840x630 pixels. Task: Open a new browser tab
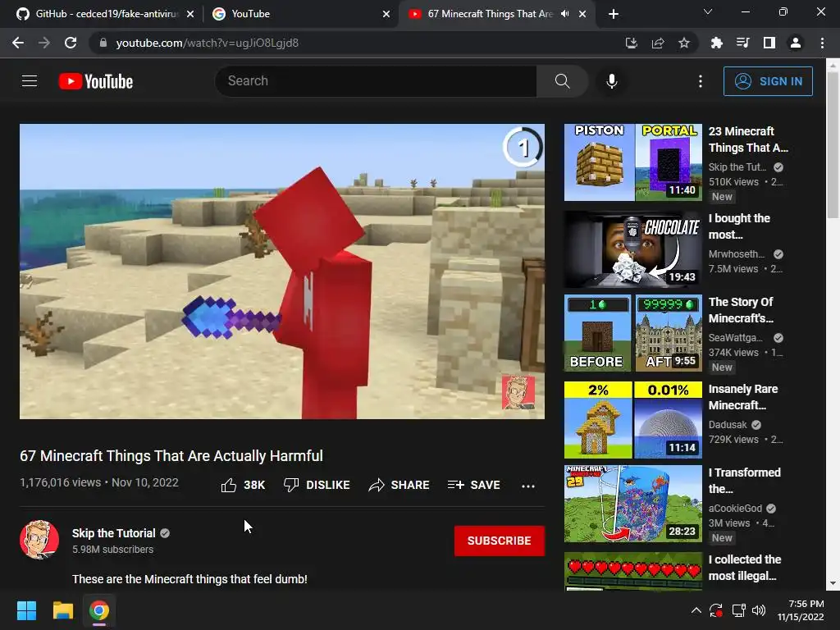coord(614,14)
